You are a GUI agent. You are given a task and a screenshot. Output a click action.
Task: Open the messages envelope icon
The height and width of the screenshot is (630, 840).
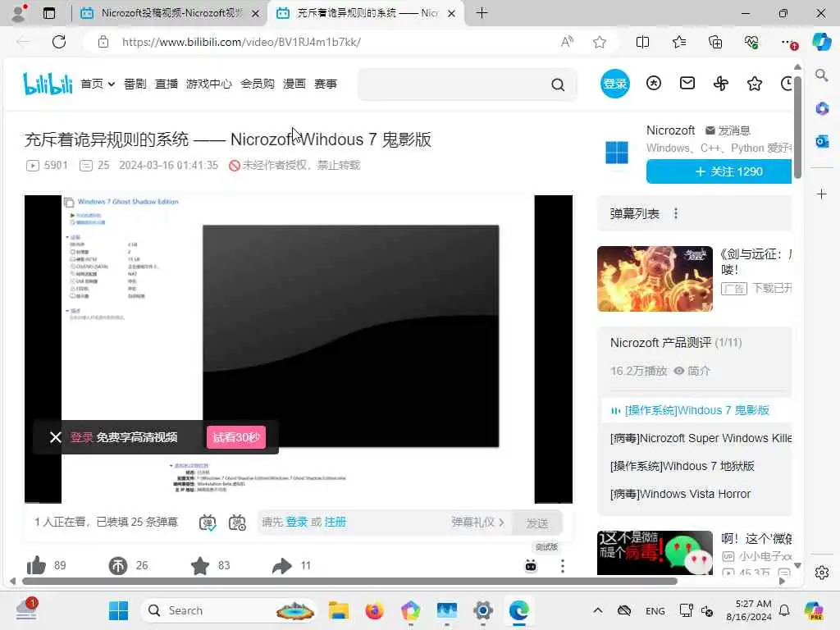pyautogui.click(x=687, y=83)
